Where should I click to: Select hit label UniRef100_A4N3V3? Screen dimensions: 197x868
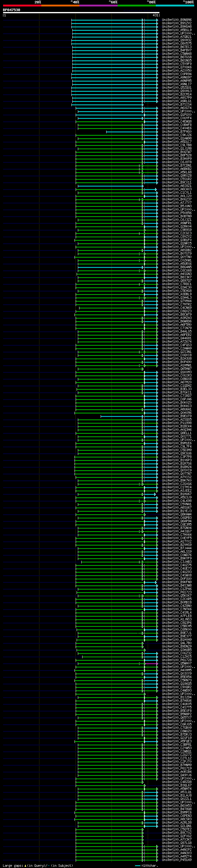click(177, 853)
